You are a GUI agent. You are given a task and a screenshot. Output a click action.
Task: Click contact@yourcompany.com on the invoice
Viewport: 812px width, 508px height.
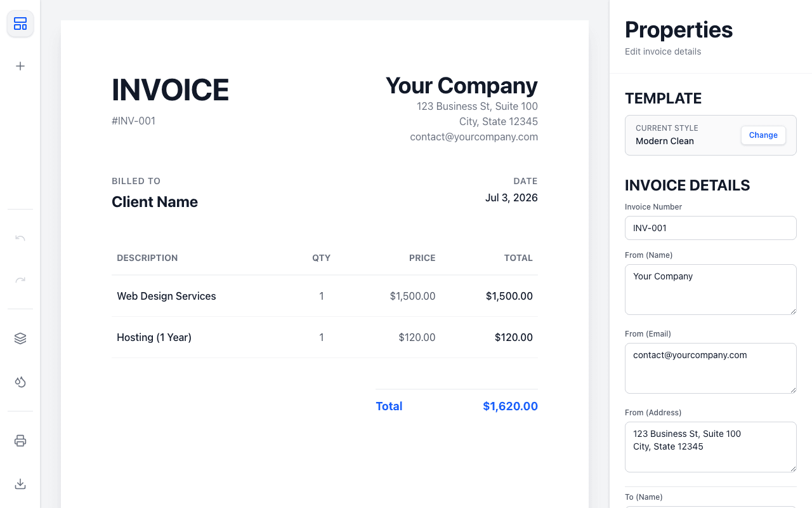(x=474, y=137)
